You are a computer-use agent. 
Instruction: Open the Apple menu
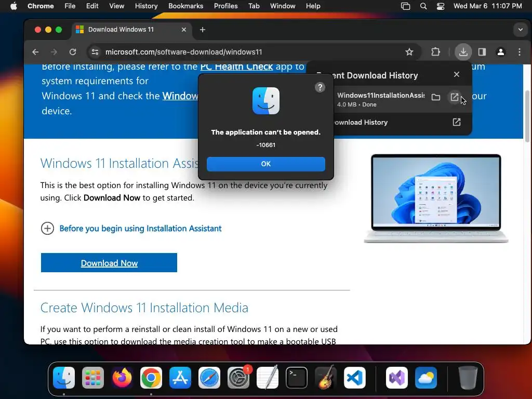point(14,6)
